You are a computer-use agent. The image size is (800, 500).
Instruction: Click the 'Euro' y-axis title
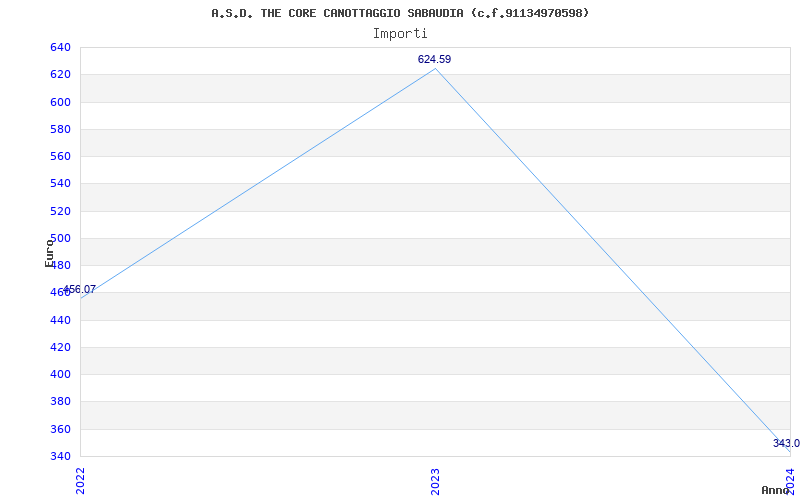point(49,253)
